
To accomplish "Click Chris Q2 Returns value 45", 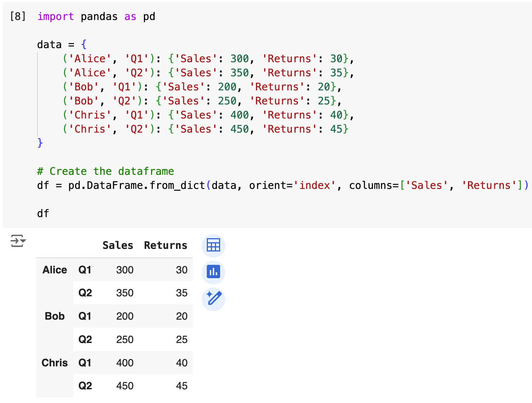I will tap(181, 386).
